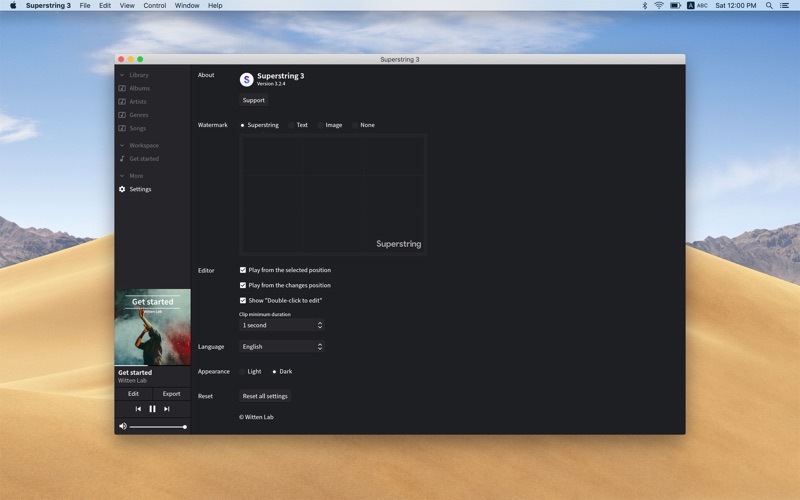Open the Control menu
This screenshot has height=500, width=800.
[155, 6]
